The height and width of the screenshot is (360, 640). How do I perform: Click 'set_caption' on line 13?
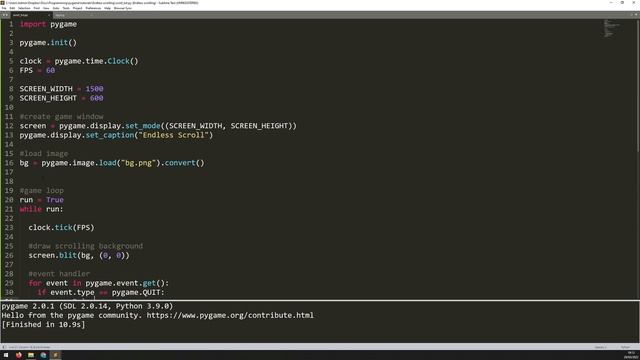coord(110,135)
